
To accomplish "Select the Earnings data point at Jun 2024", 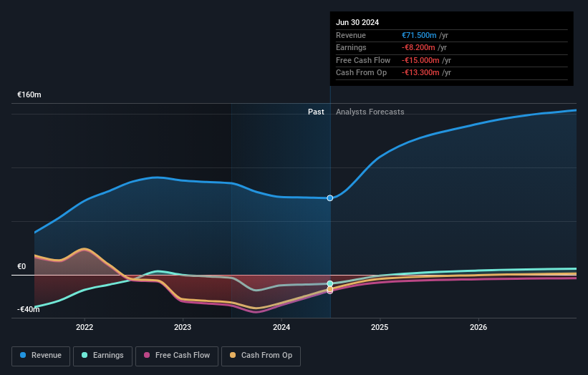I will point(330,283).
